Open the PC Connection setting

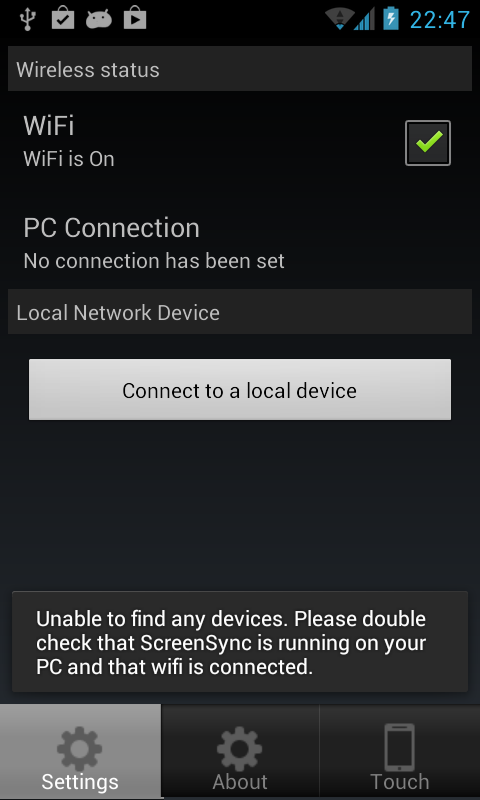[240, 244]
